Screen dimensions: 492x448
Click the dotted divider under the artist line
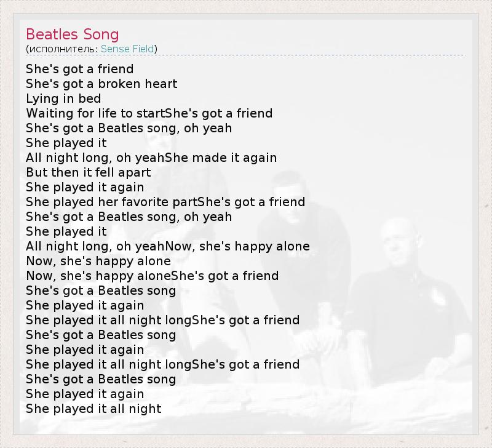click(x=246, y=55)
